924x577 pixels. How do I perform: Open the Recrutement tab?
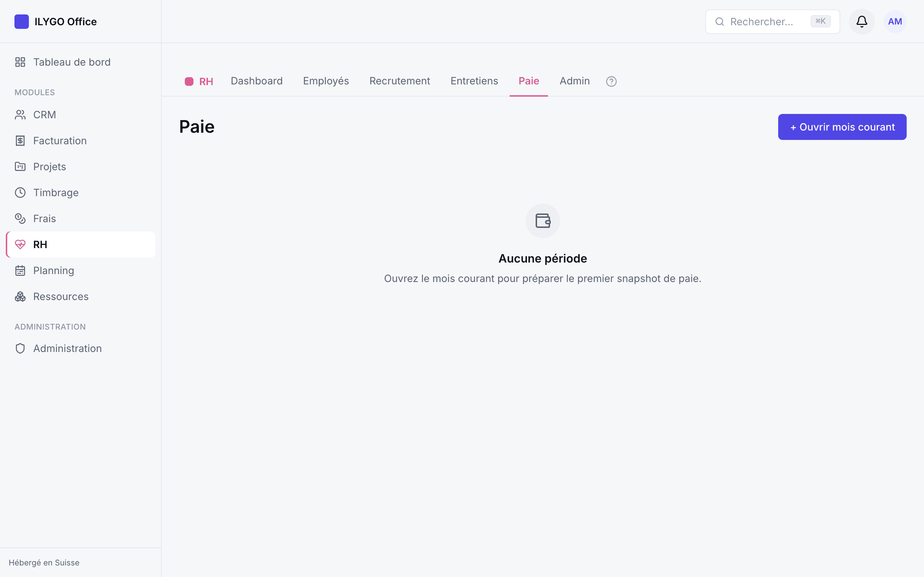[x=400, y=81]
